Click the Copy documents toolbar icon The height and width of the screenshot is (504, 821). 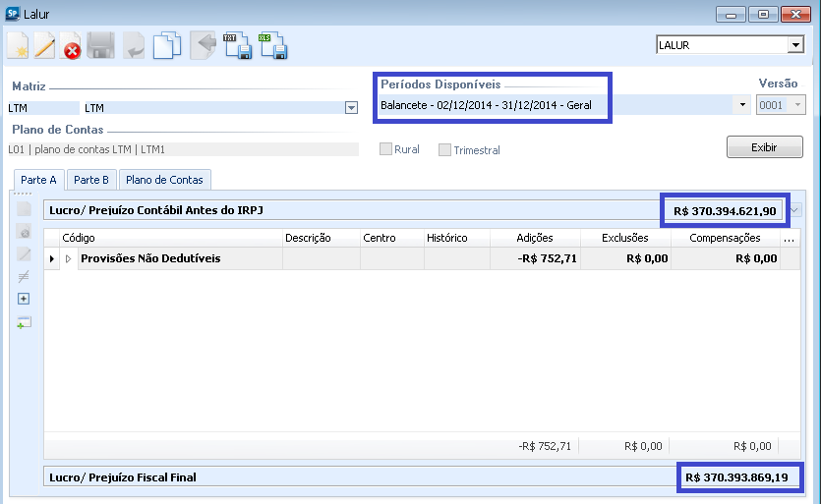click(x=167, y=45)
